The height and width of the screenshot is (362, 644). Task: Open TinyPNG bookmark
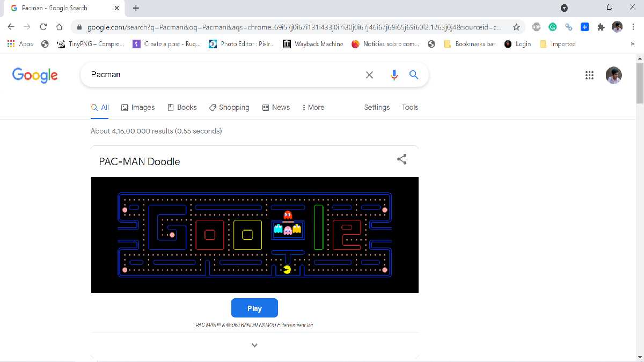pyautogui.click(x=90, y=44)
